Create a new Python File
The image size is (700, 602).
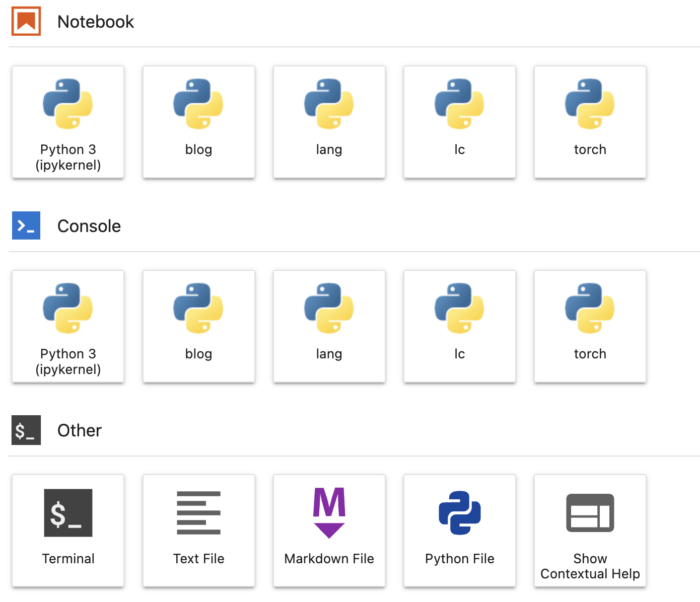coord(459,531)
